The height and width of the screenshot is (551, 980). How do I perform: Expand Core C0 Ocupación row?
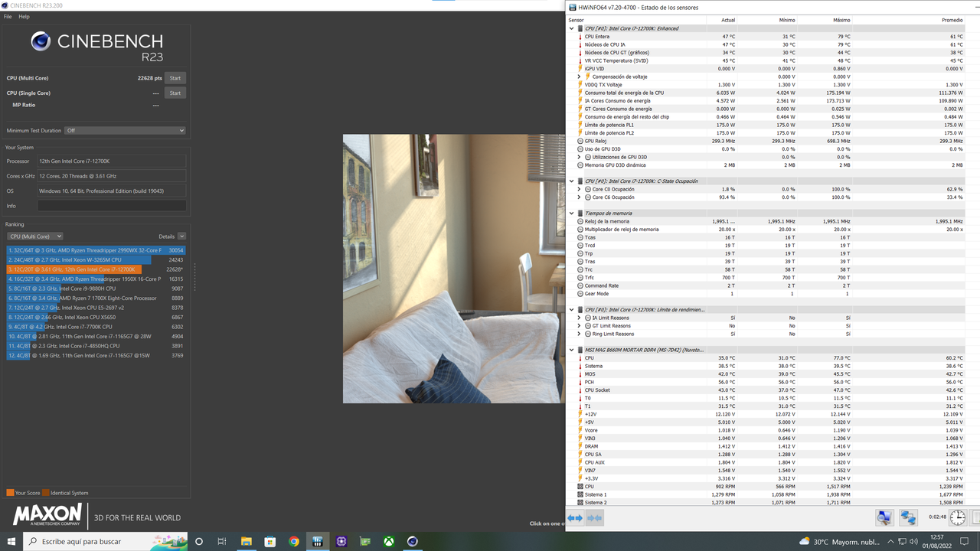click(x=580, y=189)
